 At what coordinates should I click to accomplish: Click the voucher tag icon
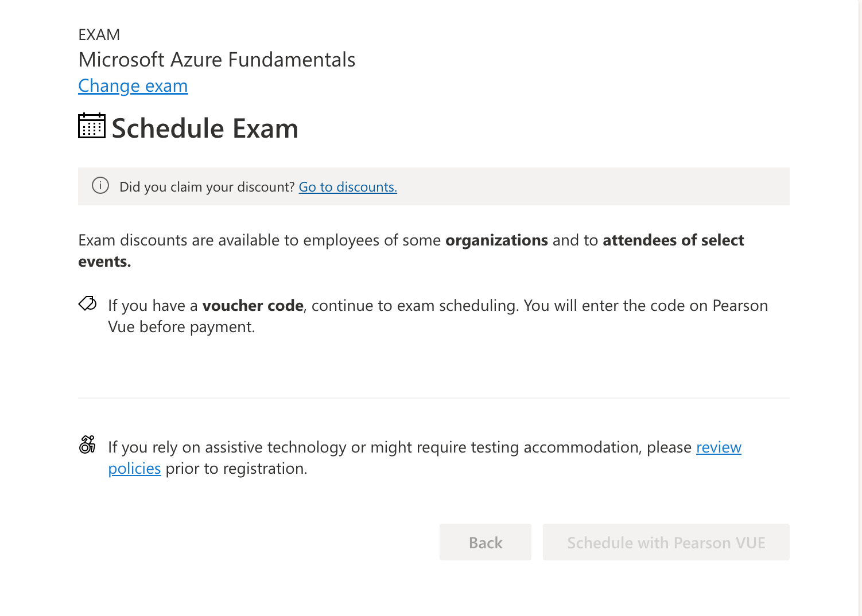(87, 303)
